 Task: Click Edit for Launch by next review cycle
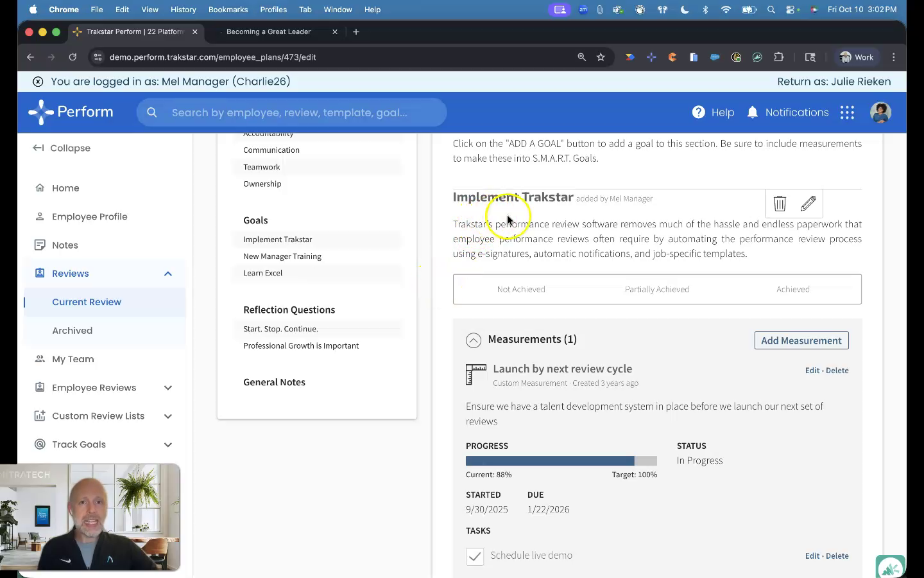812,371
